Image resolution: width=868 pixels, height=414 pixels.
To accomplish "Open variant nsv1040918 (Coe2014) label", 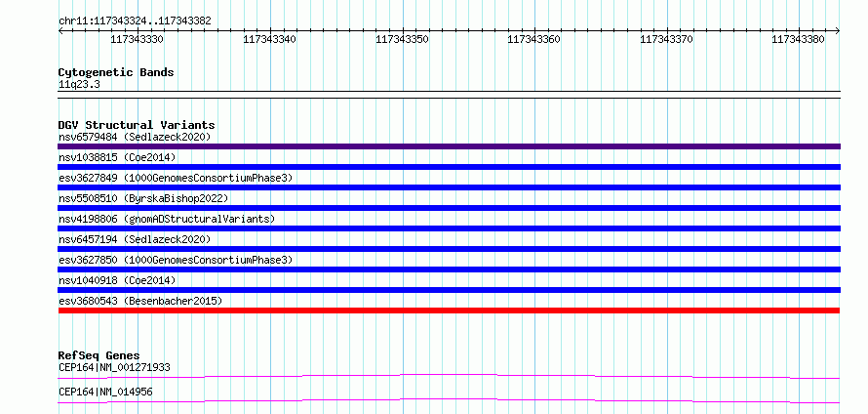I will [117, 280].
